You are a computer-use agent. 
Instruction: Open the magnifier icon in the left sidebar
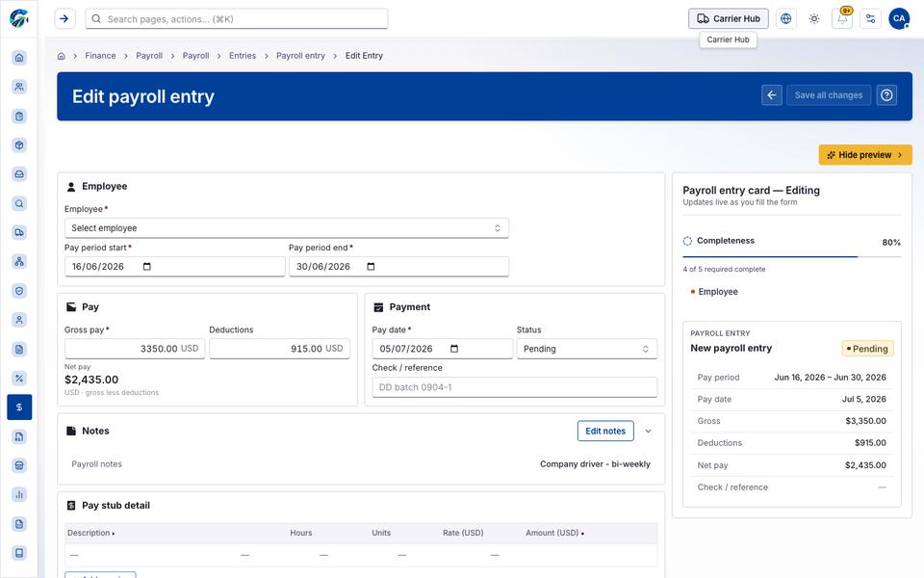[19, 203]
